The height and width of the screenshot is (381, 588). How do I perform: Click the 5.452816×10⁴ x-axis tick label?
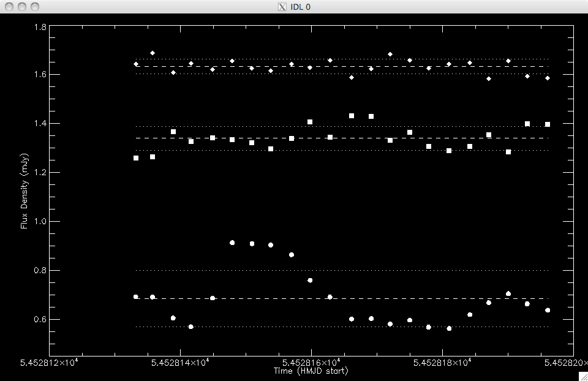pos(311,363)
